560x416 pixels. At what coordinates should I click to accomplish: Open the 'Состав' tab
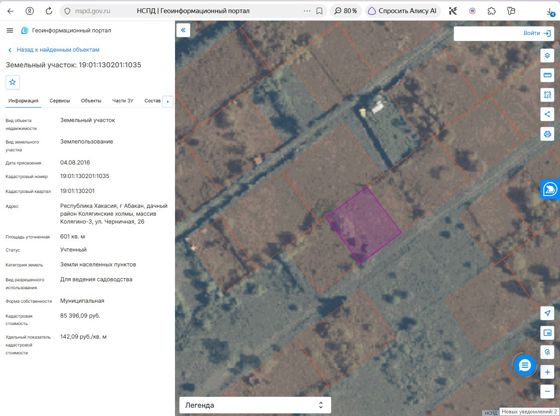point(152,101)
